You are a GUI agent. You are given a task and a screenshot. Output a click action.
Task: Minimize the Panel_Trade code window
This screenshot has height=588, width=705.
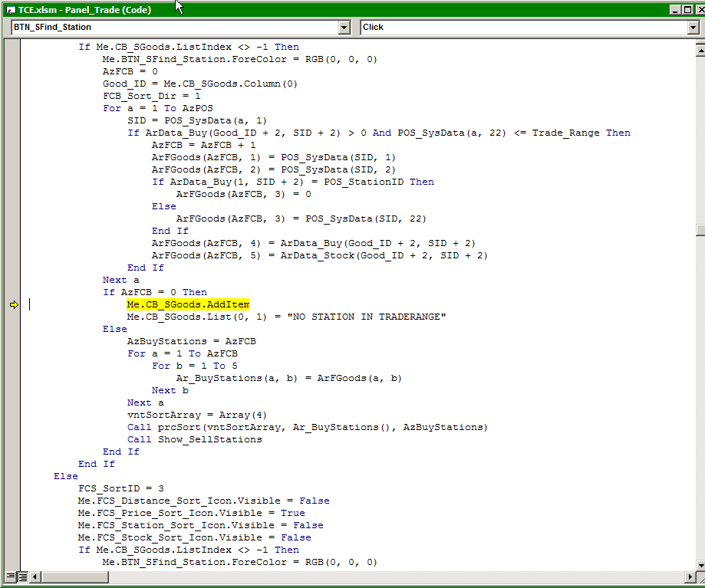coord(675,9)
